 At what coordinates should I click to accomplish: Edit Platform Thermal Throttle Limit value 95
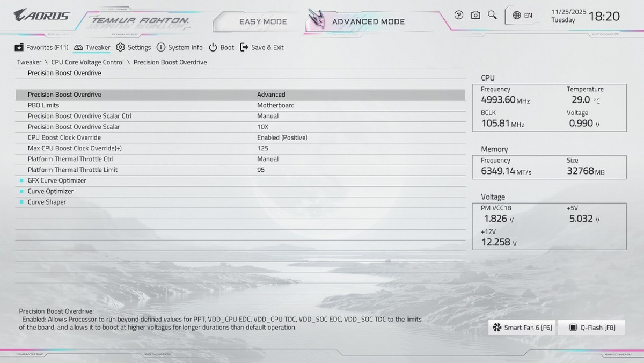click(x=261, y=170)
